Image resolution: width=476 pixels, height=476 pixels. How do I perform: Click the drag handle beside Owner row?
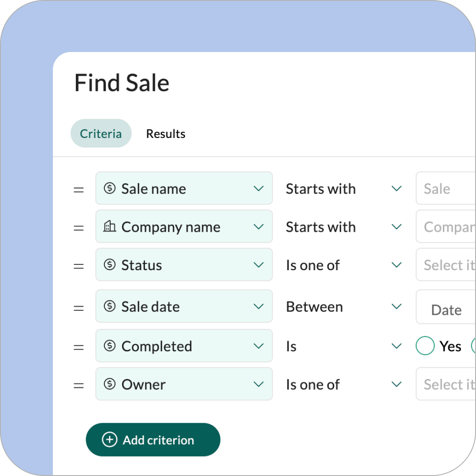tap(78, 385)
